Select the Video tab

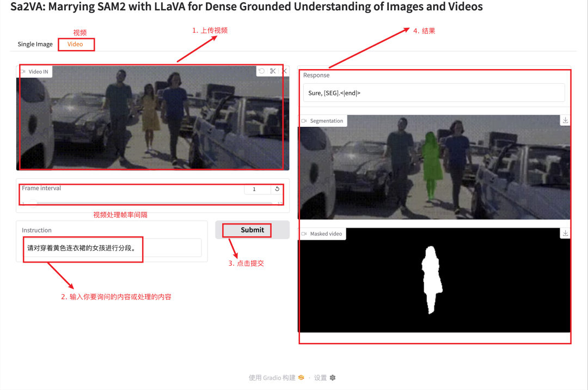[75, 44]
